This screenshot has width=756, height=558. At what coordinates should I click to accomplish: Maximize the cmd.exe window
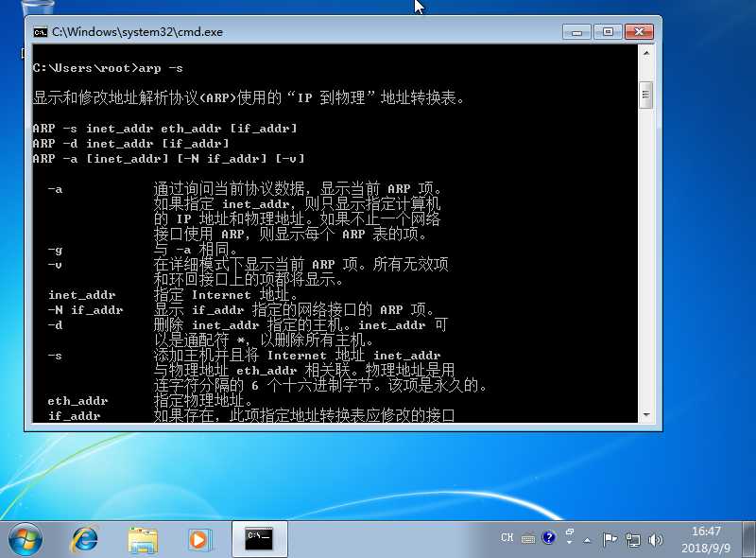608,32
